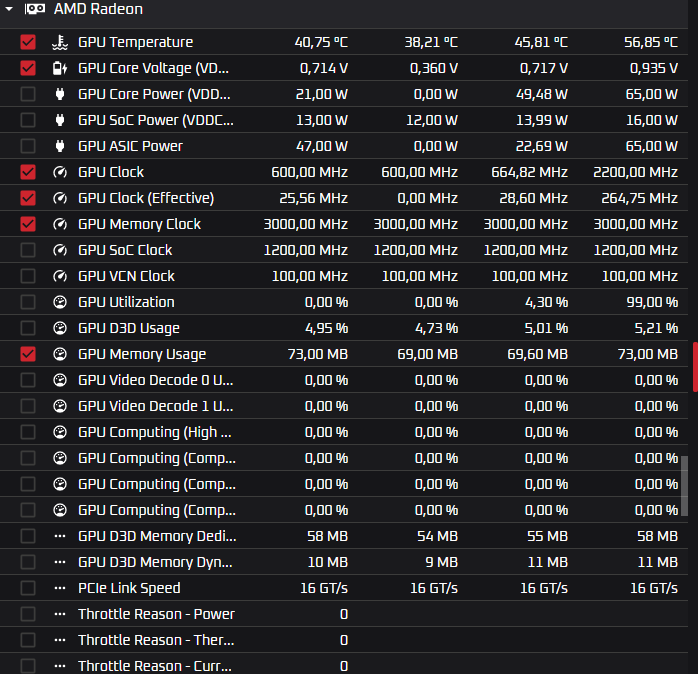The height and width of the screenshot is (674, 698).
Task: Uncheck the GPU Core Voltage checkbox
Action: [28, 68]
